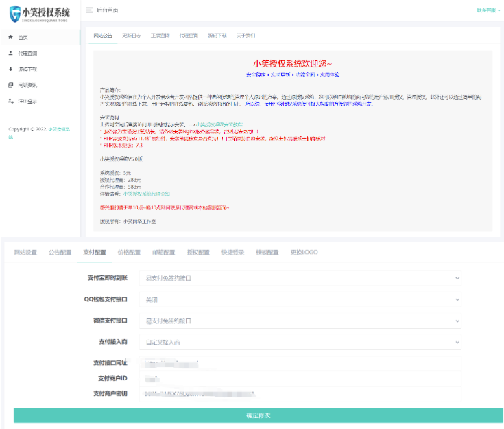Click the download arrow icon in the sidebar
Screen dimensions: 504x429
10,69
